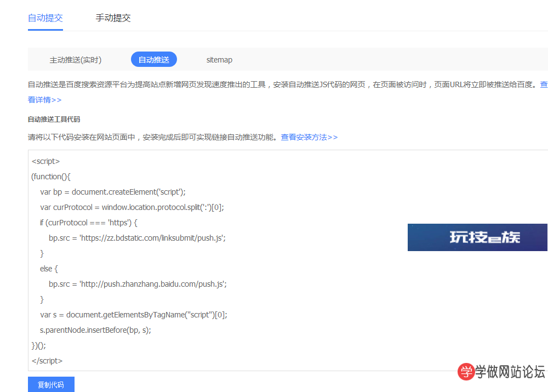Click the opening <script> line

[46, 161]
